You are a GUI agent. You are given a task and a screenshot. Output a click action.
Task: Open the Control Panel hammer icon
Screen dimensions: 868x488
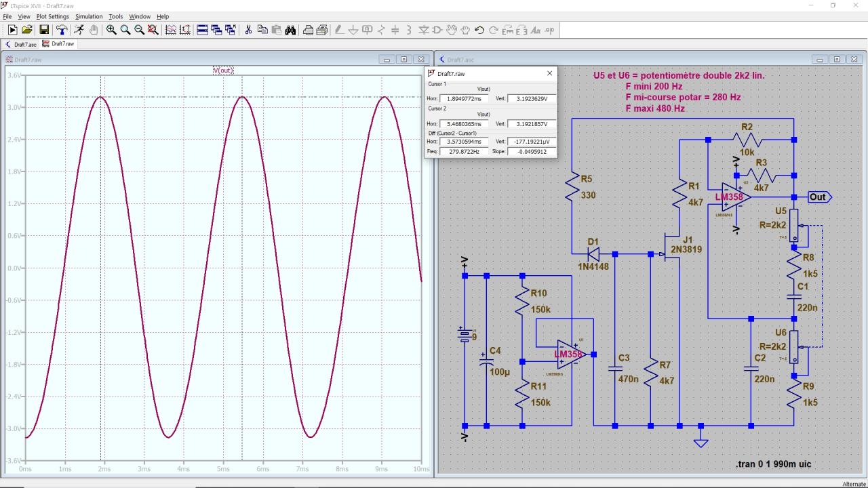(x=62, y=30)
